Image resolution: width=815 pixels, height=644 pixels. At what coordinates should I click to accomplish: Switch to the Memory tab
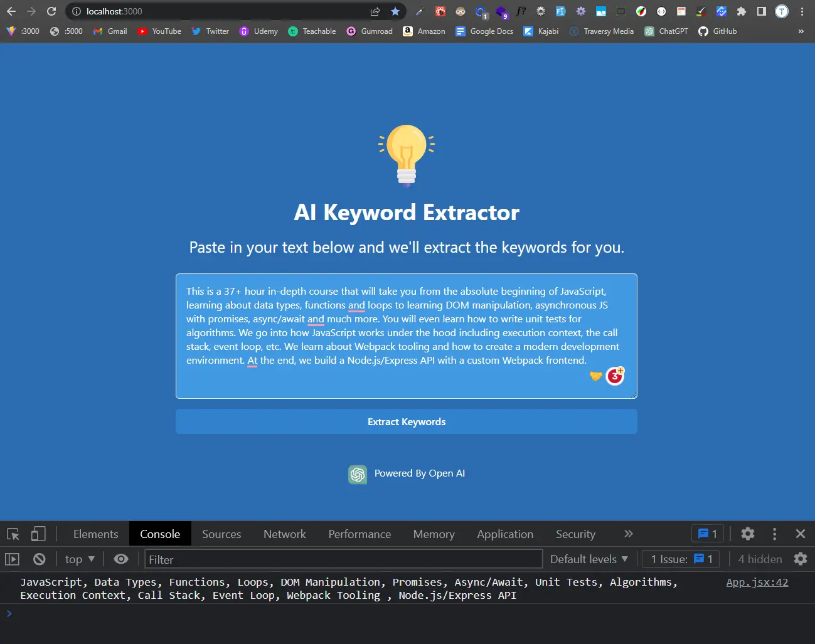click(434, 534)
